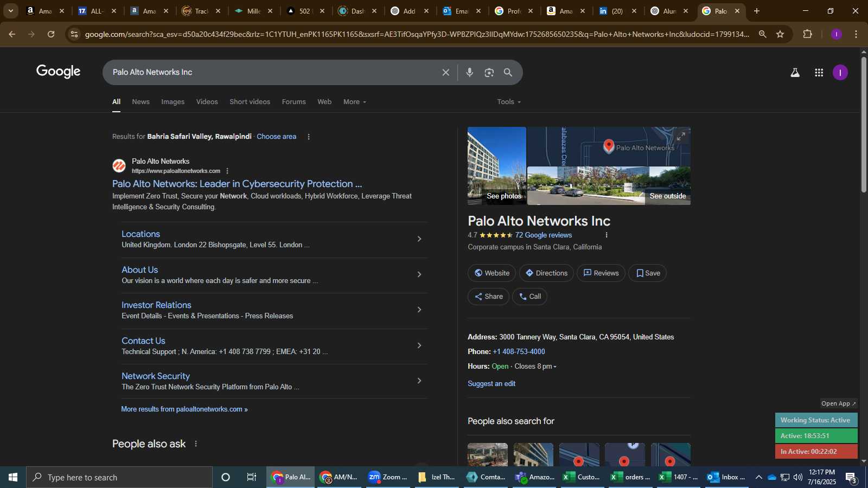Screen dimensions: 868x488
Task: Click Choose area link
Action: pos(276,137)
